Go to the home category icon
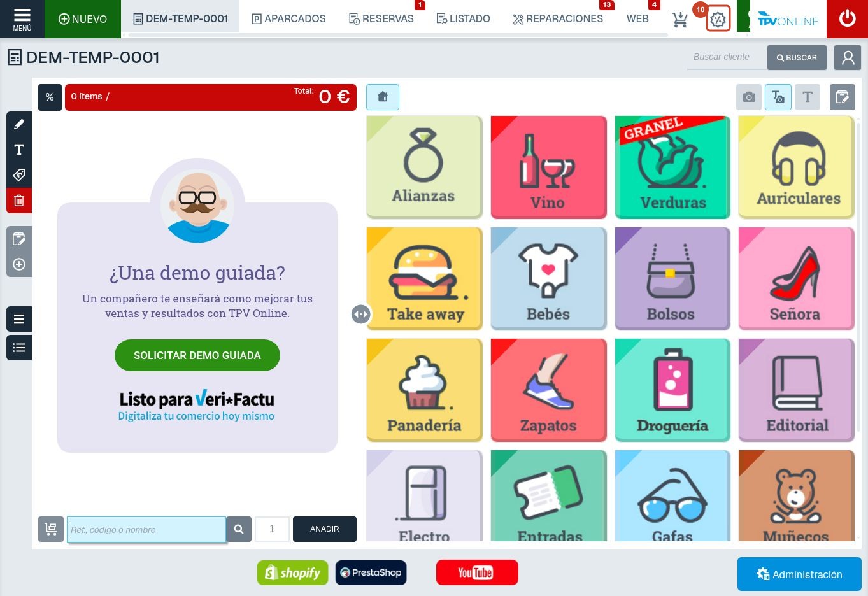Image resolution: width=868 pixels, height=596 pixels. [383, 97]
